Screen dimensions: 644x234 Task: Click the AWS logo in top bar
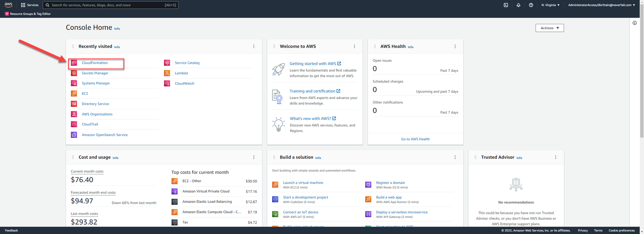click(x=8, y=5)
